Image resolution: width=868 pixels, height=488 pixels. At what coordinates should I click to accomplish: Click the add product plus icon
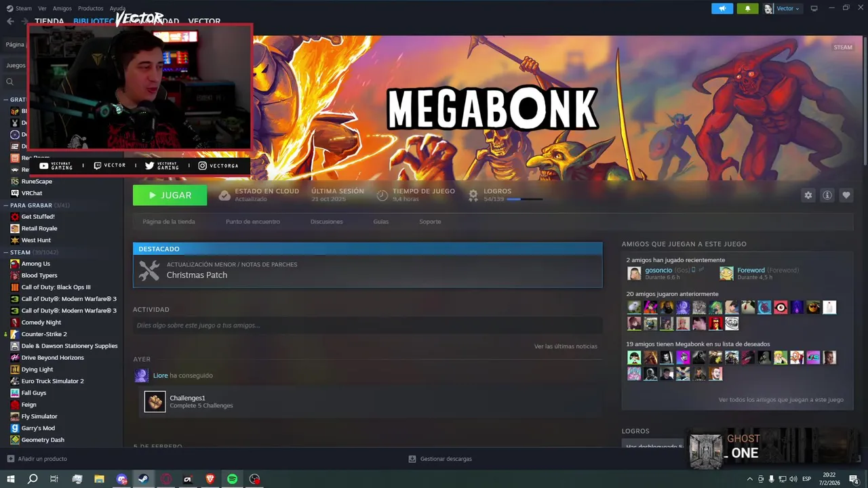click(x=10, y=459)
